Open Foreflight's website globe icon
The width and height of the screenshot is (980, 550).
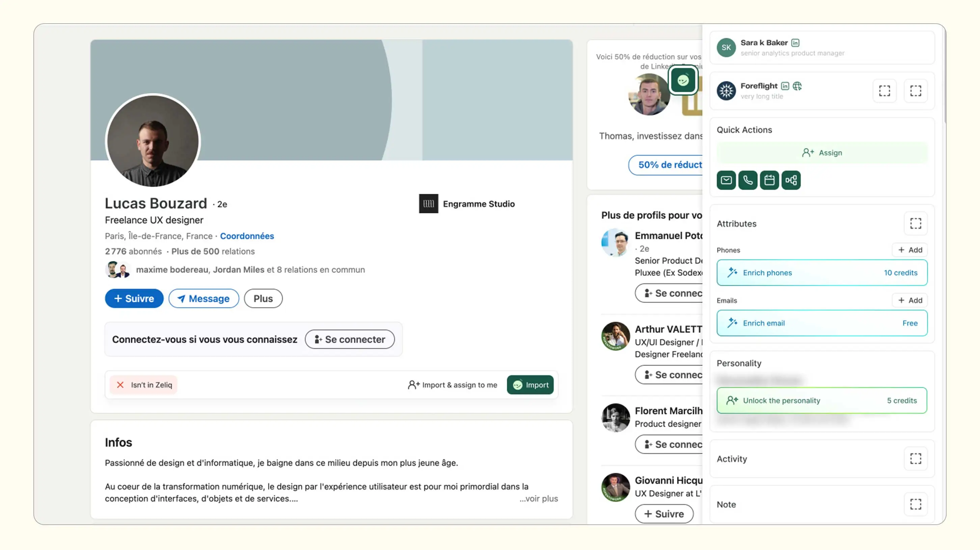tap(797, 86)
